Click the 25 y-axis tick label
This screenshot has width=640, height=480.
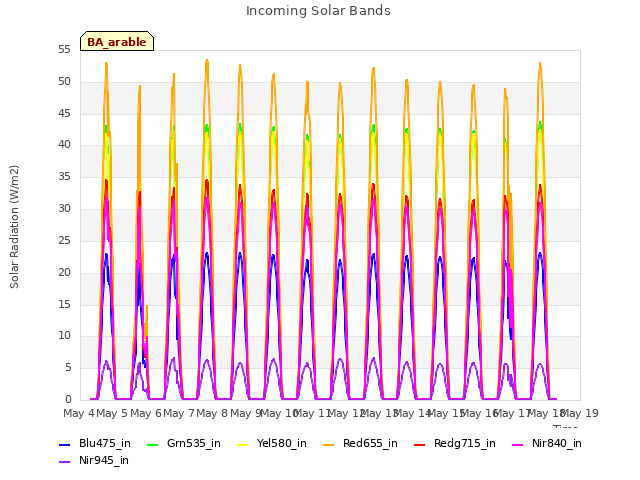(64, 240)
